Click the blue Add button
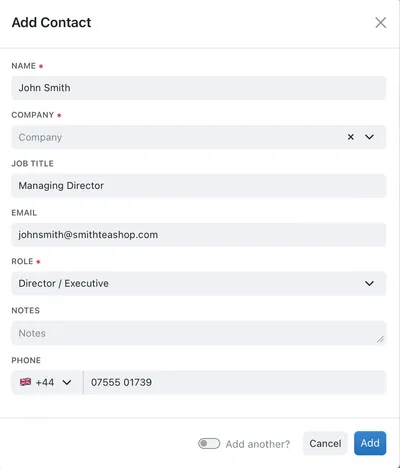This screenshot has width=400, height=468. coord(370,443)
